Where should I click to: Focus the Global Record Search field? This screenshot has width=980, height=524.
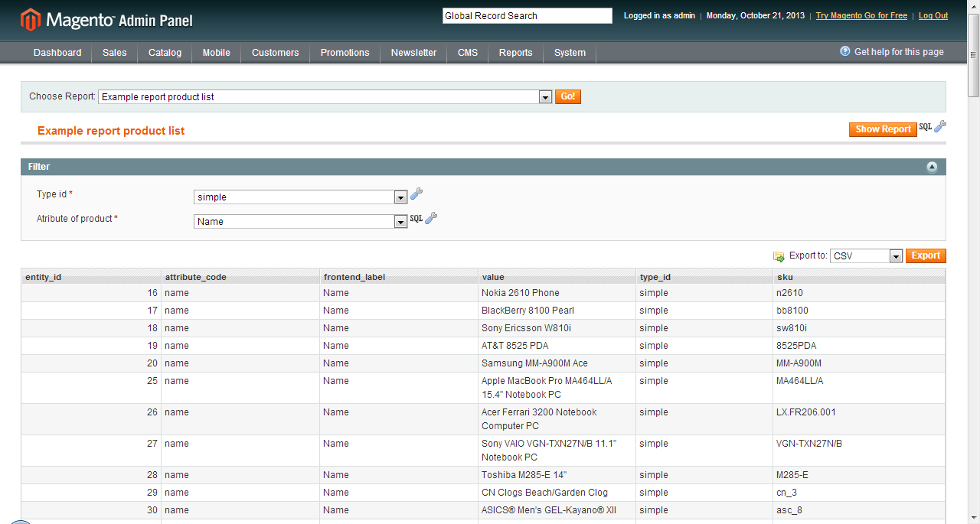(x=528, y=16)
